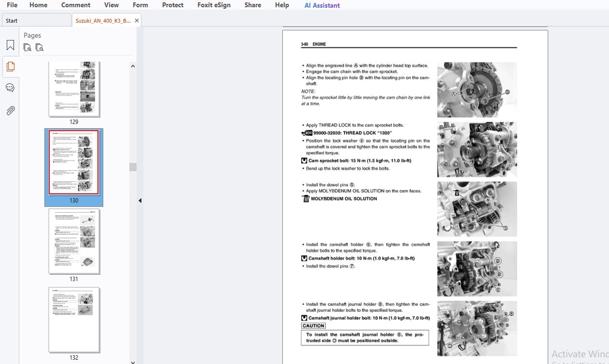Switch to the Start document tab
Screen dimensions: 609x364
coord(37,21)
